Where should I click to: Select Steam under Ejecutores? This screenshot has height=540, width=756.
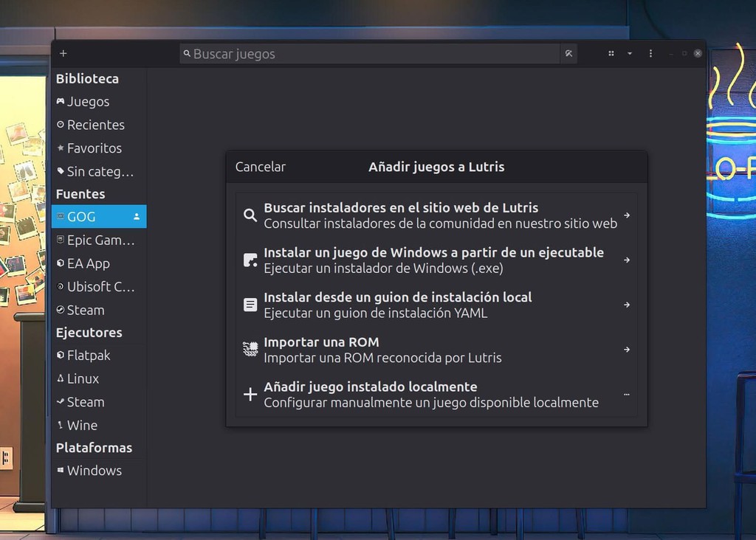pos(99,402)
